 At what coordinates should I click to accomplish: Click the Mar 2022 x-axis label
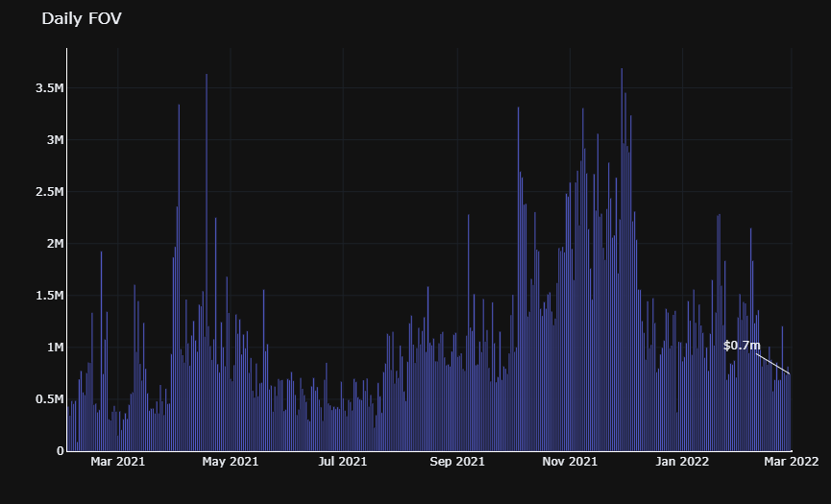[x=792, y=462]
